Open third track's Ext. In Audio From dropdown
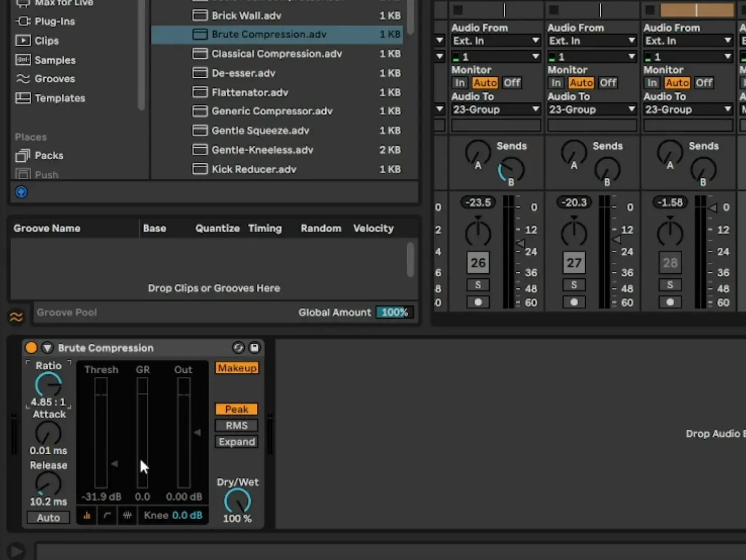The width and height of the screenshot is (746, 560). [688, 40]
